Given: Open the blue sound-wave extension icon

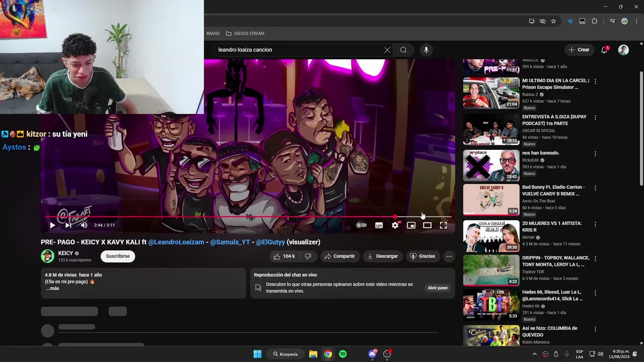Looking at the screenshot, I should pos(570,21).
